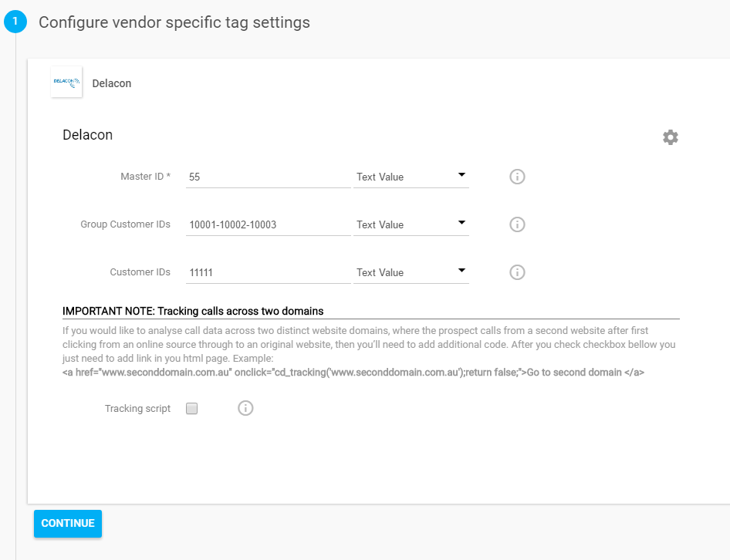Image resolution: width=730 pixels, height=560 pixels.
Task: Show info for Tracking script option
Action: pos(245,408)
